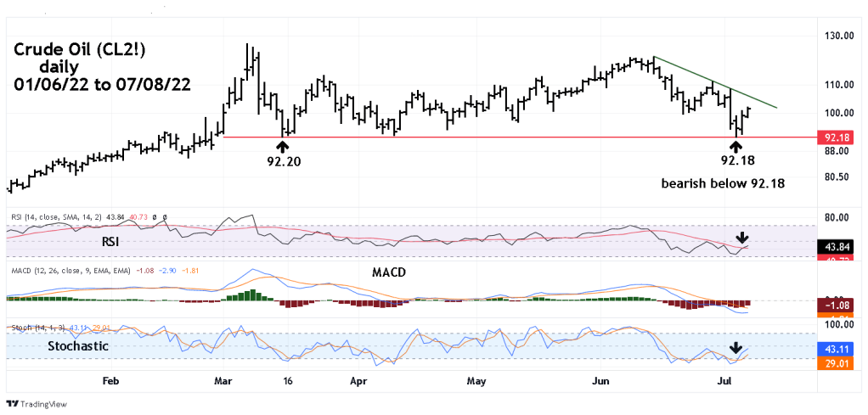
Task: Click the up arrow above 92.18 annotation
Action: [736, 147]
